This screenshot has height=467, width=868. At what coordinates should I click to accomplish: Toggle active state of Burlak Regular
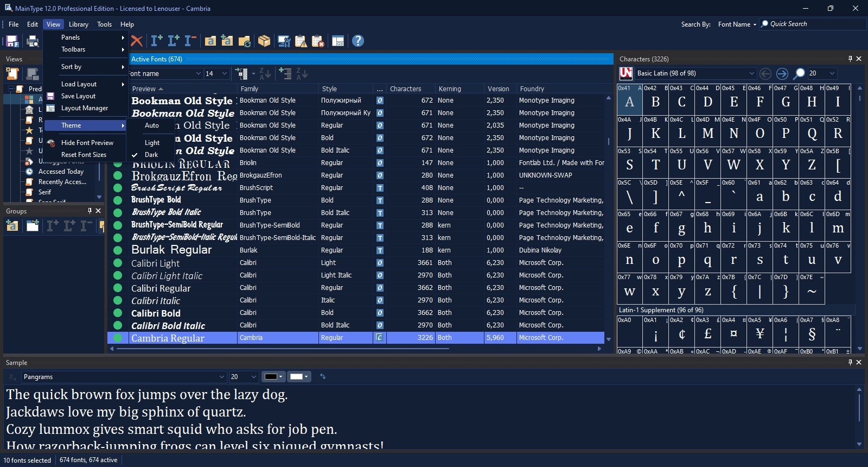[117, 250]
